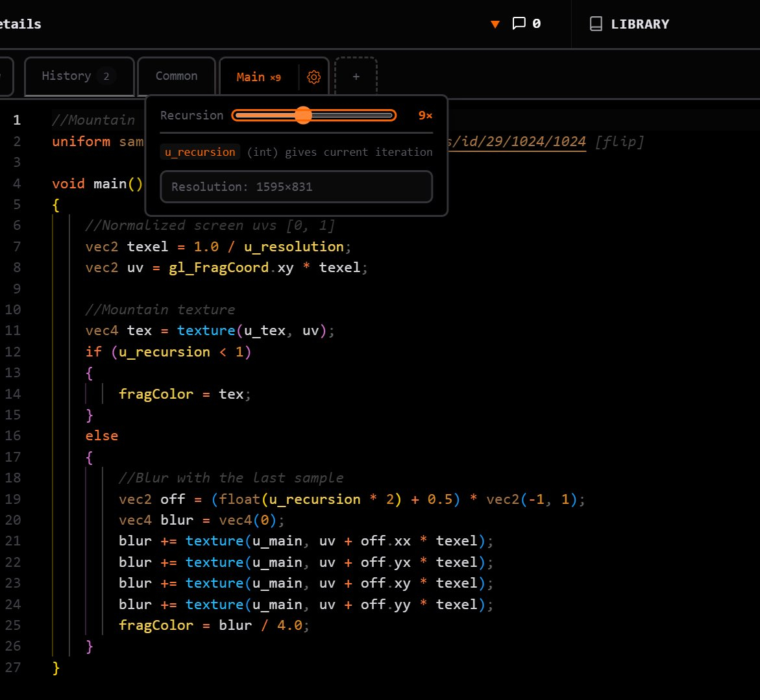Expand the orange triangle dropdown
This screenshot has height=700, width=760.
[x=495, y=25]
